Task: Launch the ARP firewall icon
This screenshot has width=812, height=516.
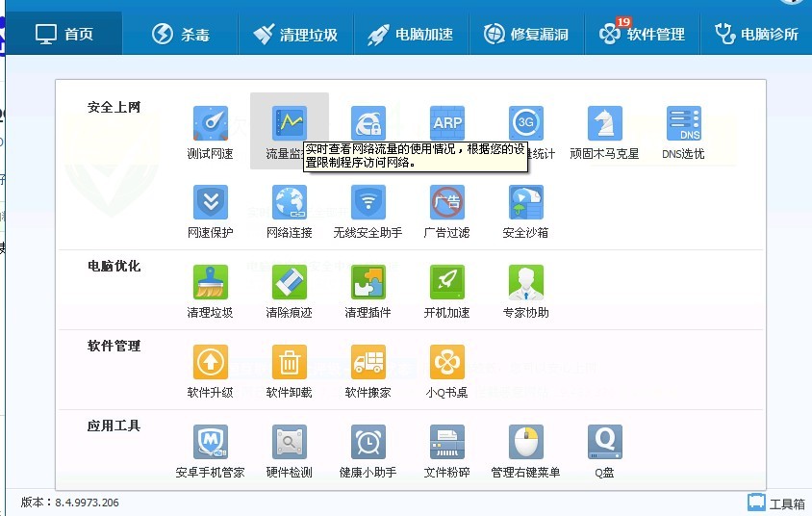Action: 447,123
